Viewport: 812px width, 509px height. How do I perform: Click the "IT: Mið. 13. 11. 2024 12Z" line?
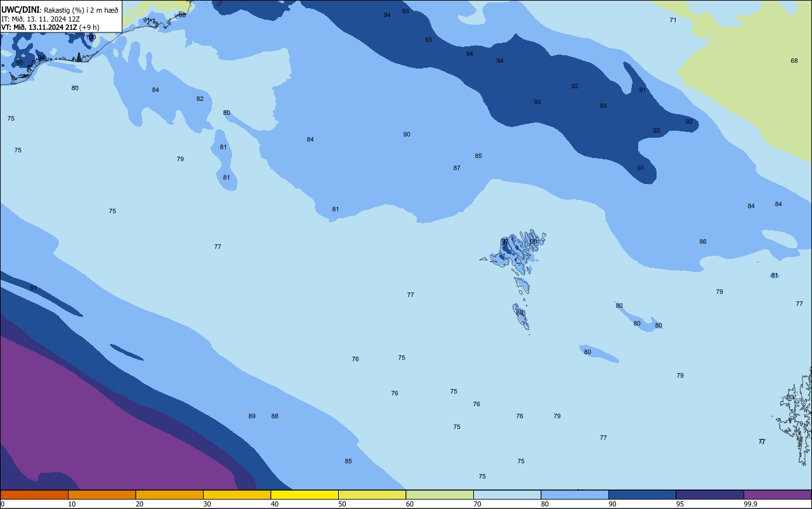(40, 18)
